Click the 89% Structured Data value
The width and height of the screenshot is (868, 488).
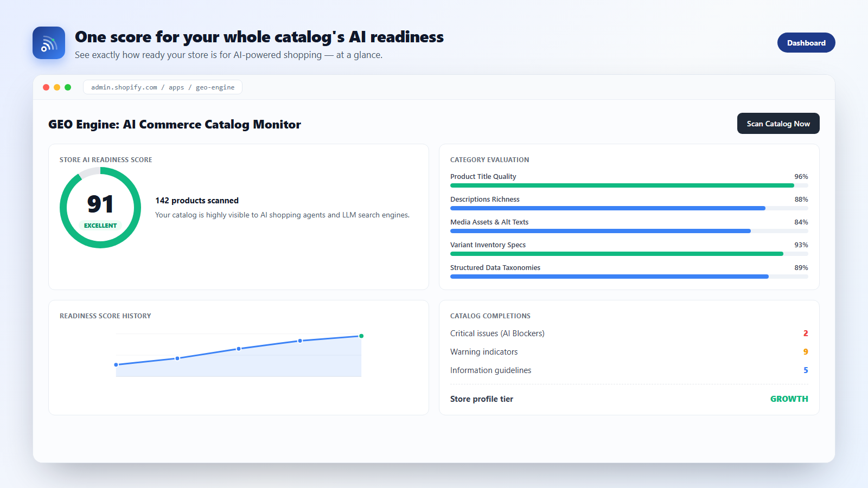point(801,268)
